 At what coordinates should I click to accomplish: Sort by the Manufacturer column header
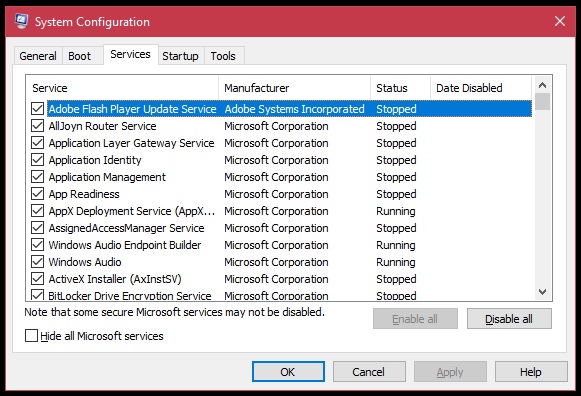(x=295, y=88)
